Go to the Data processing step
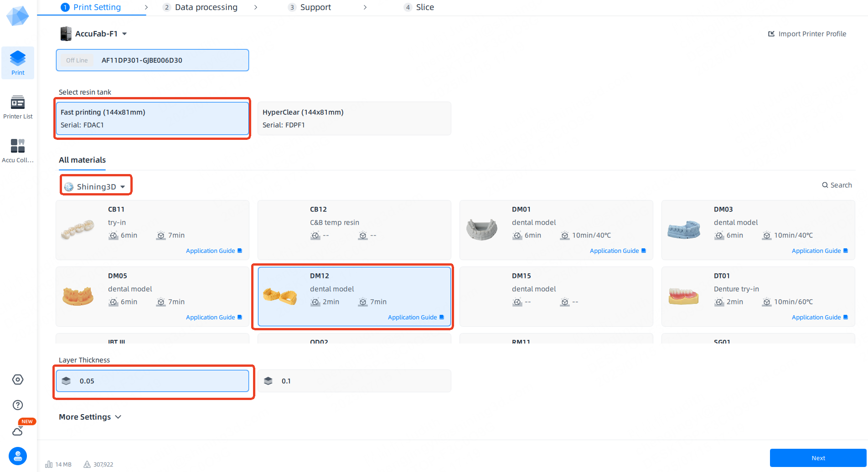 (x=200, y=7)
